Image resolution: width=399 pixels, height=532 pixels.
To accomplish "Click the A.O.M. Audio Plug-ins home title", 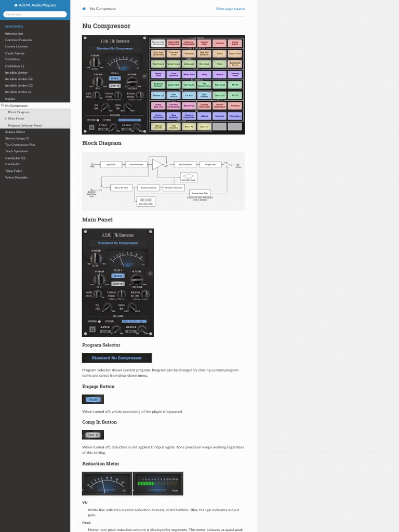I will 35,5.
